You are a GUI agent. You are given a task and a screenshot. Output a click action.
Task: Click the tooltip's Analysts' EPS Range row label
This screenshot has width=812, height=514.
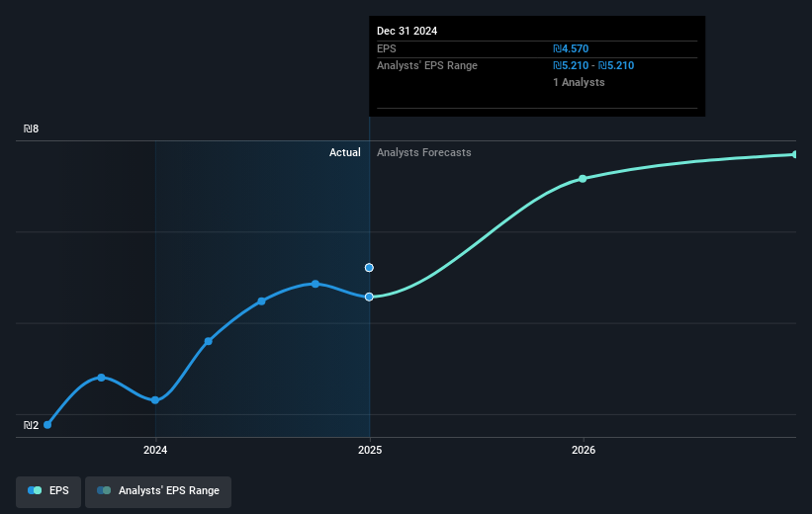tap(427, 66)
